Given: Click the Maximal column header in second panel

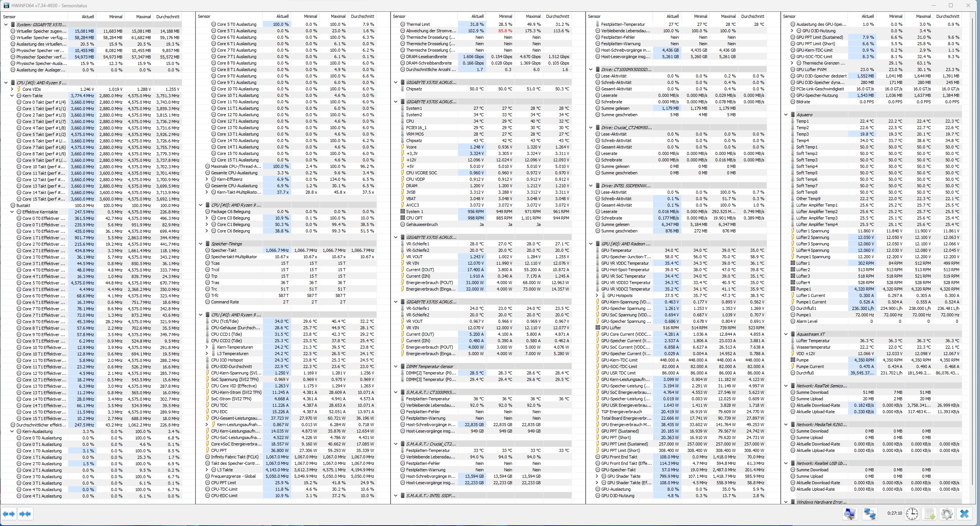Looking at the screenshot, I should pos(338,16).
